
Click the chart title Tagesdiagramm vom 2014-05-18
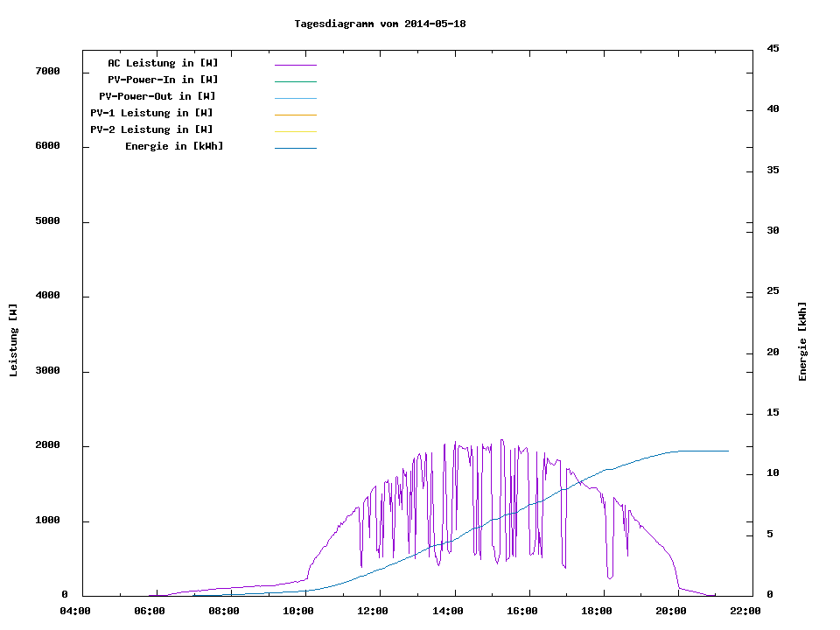[x=380, y=24]
